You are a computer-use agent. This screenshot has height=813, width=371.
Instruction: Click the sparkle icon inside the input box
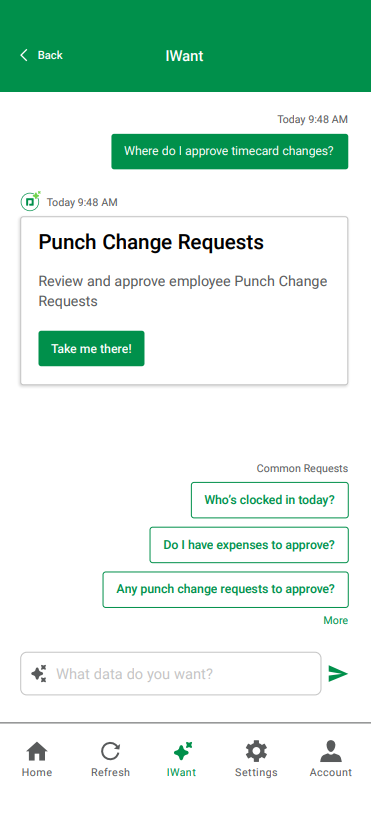(x=39, y=674)
